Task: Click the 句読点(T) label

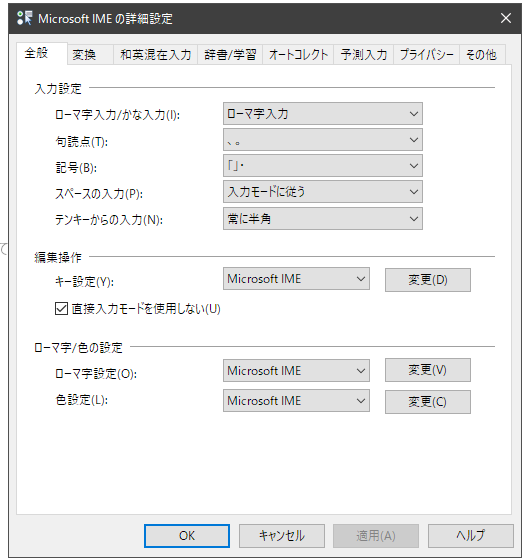Action: [x=82, y=142]
